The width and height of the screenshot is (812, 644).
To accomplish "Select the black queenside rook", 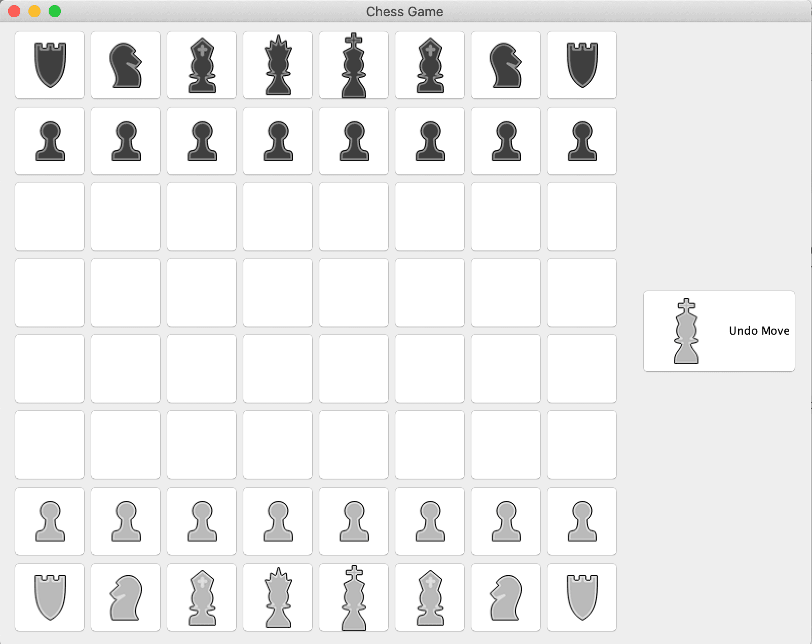I will click(49, 64).
